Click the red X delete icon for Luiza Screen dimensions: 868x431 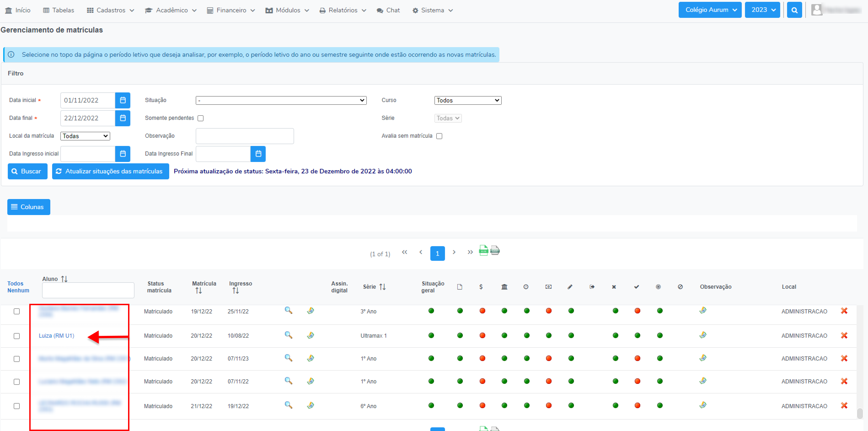[x=844, y=336]
